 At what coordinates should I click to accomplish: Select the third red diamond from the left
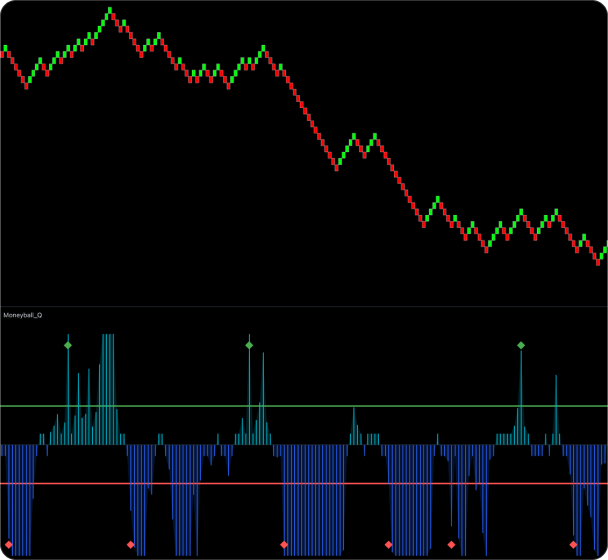(x=284, y=545)
